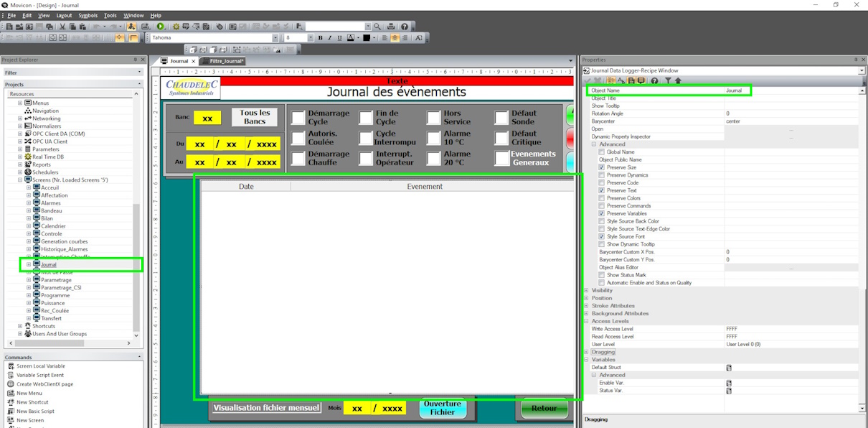Enable the Global Name checkbox
Viewport: 868px width, 428px height.
click(601, 152)
